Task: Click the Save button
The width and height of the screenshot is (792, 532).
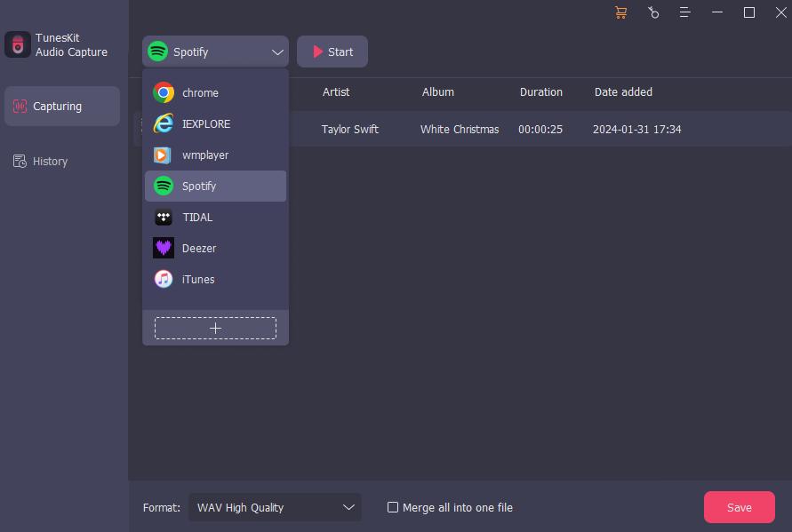Action: tap(739, 507)
